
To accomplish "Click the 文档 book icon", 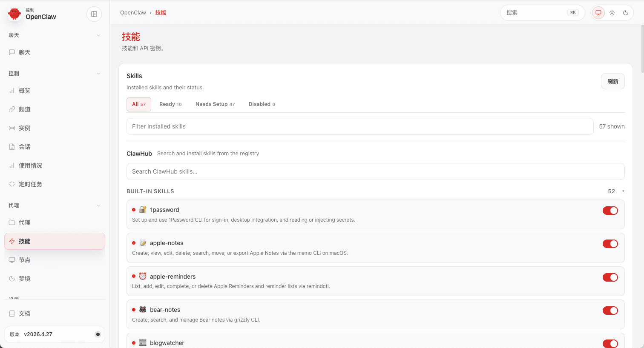I will (12, 314).
